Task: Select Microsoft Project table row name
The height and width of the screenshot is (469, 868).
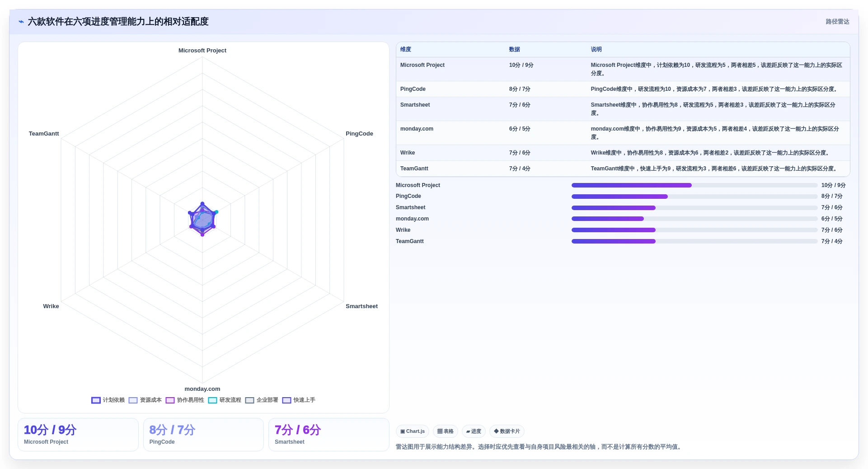Action: click(422, 65)
